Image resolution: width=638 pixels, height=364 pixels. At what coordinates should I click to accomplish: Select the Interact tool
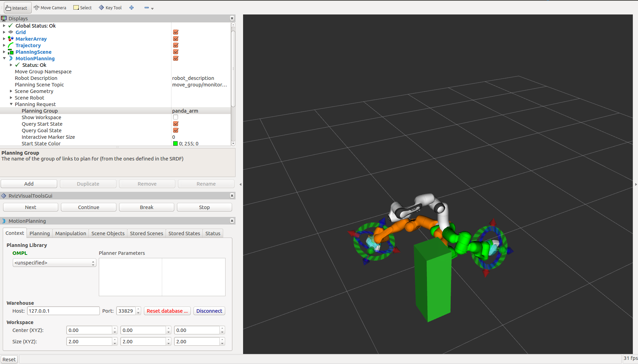[x=17, y=8]
